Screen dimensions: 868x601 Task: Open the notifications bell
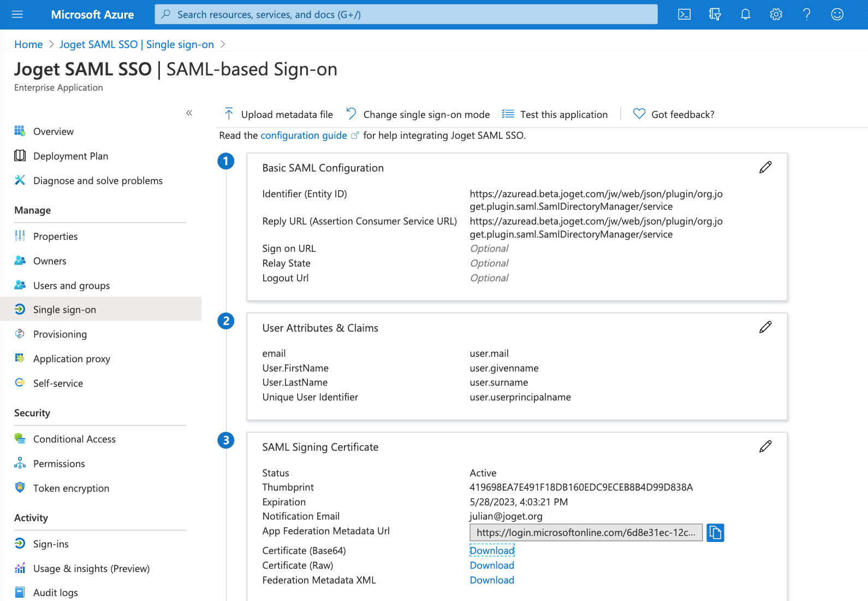(x=745, y=15)
